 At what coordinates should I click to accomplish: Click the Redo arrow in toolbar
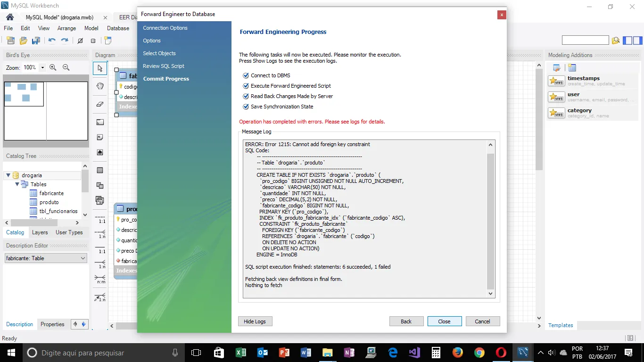[65, 41]
